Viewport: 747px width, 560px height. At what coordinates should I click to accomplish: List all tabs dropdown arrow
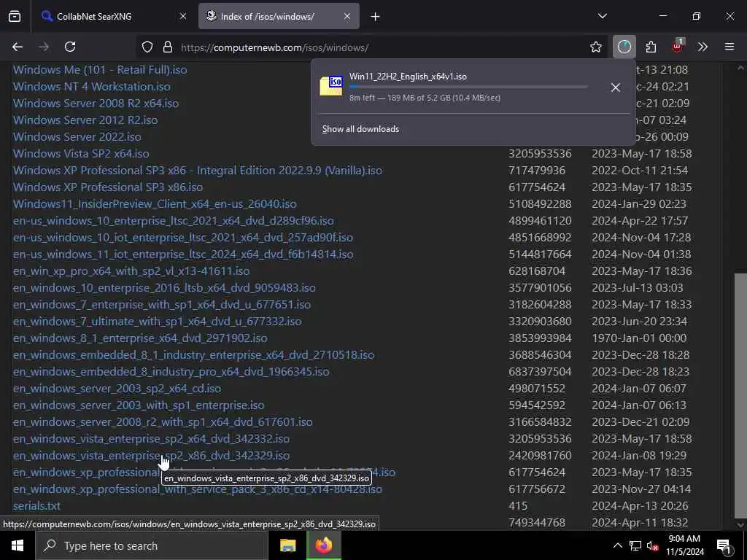pyautogui.click(x=602, y=16)
